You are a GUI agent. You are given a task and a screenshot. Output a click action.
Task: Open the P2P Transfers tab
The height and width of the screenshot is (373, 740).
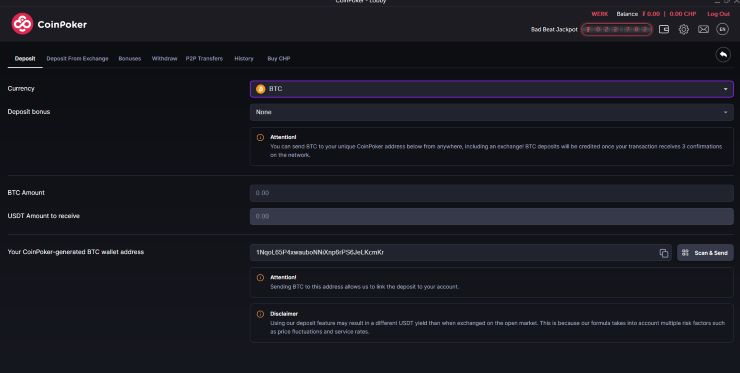pos(204,59)
